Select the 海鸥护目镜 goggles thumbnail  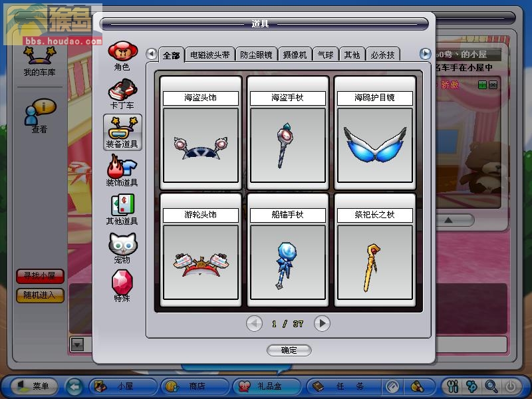click(x=375, y=145)
